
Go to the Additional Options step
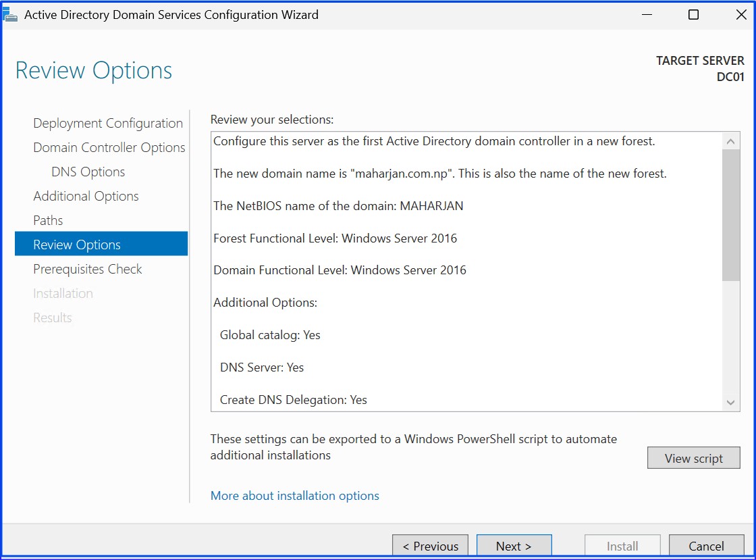pos(86,196)
